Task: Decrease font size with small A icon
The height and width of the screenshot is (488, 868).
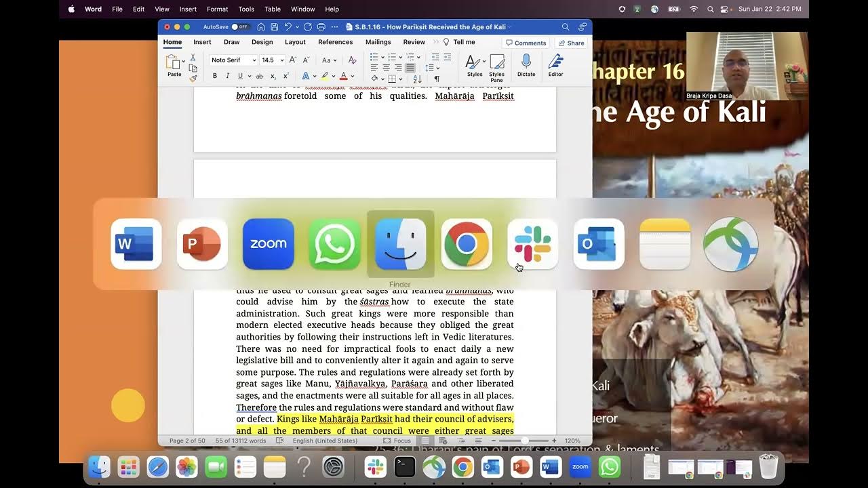Action: pyautogui.click(x=306, y=60)
